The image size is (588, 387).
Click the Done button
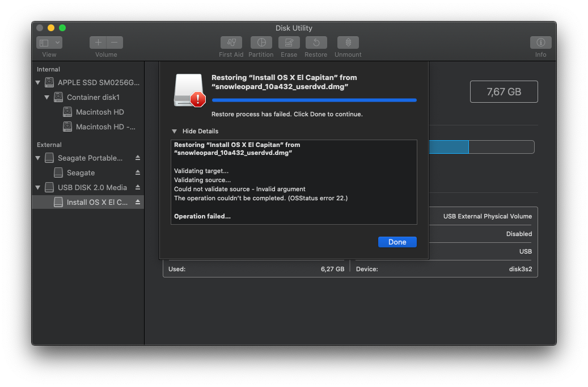tap(397, 242)
